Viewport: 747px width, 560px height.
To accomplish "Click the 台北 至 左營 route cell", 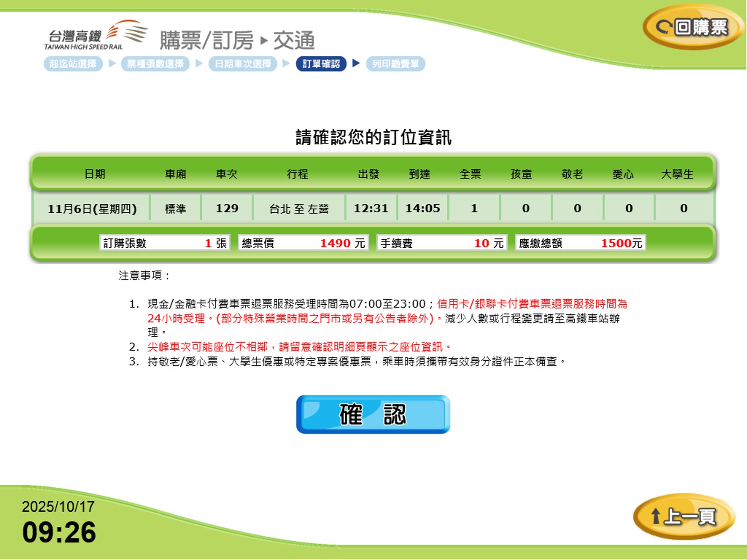I will pyautogui.click(x=299, y=208).
